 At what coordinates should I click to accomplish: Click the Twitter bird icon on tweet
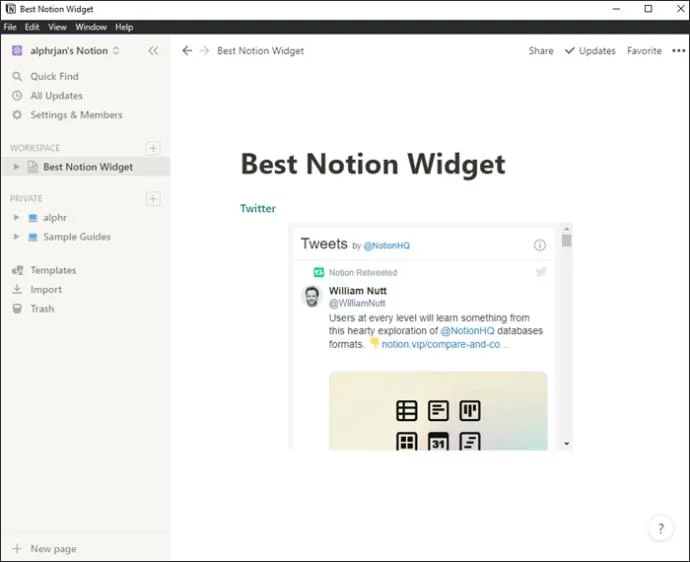541,272
